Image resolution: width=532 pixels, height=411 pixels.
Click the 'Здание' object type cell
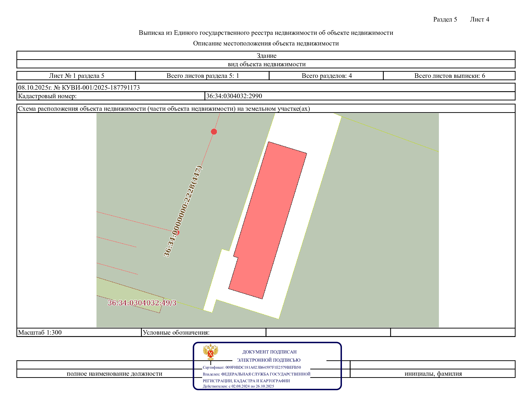click(x=266, y=56)
